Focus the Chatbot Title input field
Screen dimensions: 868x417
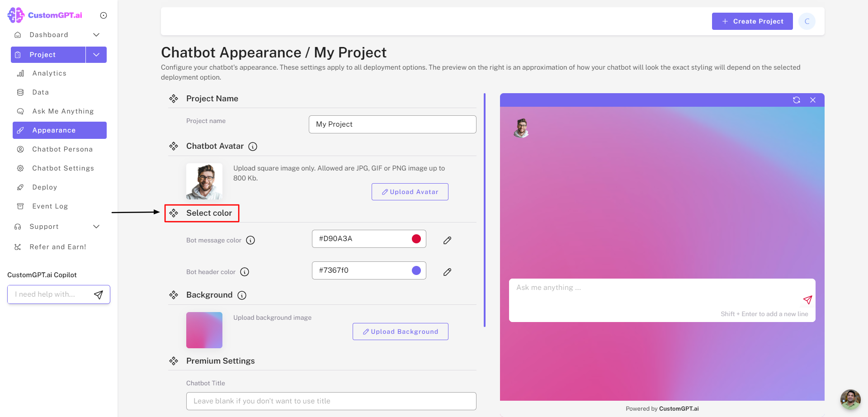(x=331, y=401)
